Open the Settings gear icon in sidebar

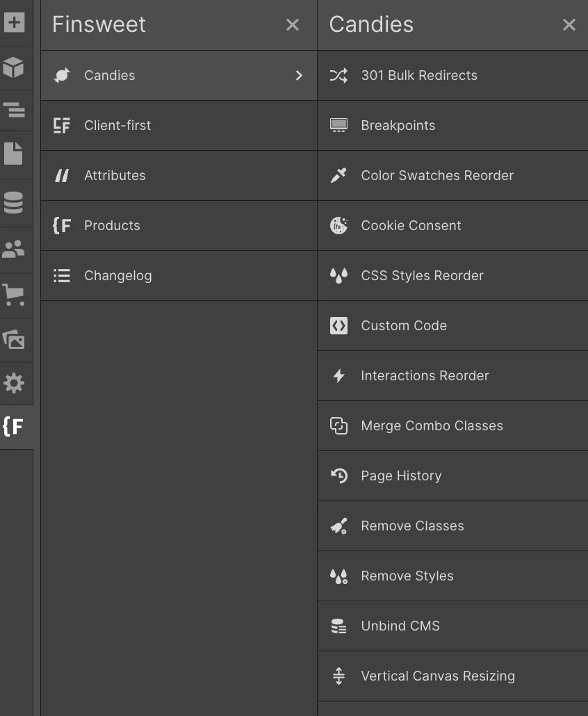click(14, 383)
